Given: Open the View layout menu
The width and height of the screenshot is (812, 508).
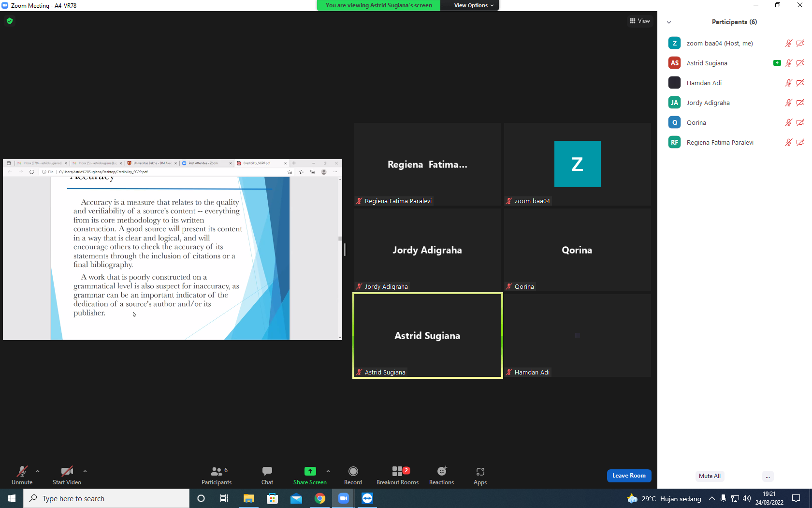Looking at the screenshot, I should pos(640,21).
